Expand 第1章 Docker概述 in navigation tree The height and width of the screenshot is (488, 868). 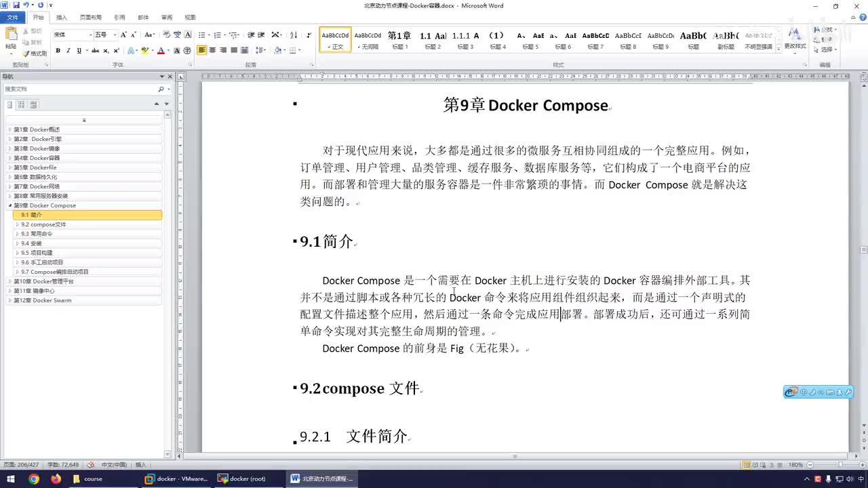(x=9, y=129)
